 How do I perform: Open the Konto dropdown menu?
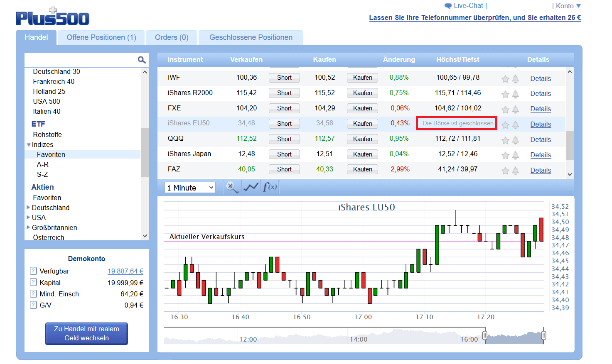click(x=568, y=6)
